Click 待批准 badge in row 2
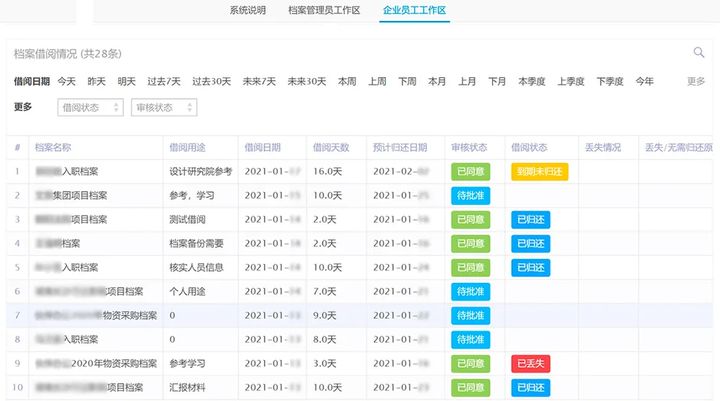 click(x=471, y=196)
